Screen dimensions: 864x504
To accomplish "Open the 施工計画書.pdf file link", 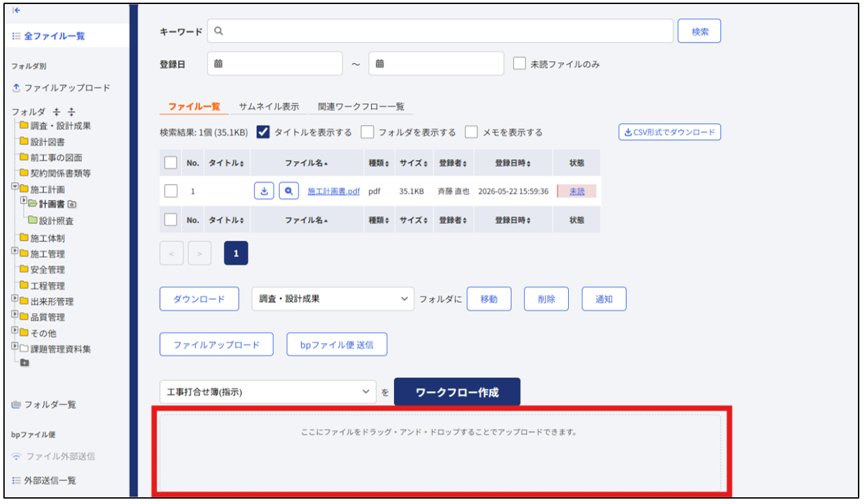I will click(x=334, y=191).
